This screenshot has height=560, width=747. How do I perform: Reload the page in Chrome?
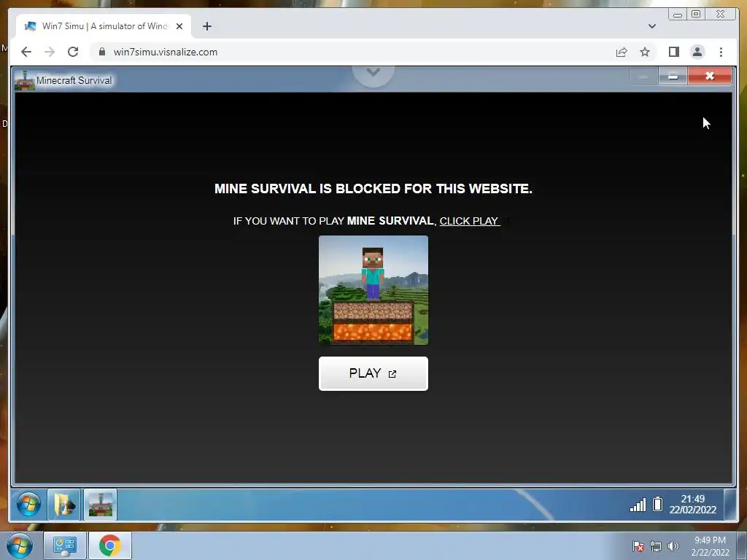(x=73, y=52)
